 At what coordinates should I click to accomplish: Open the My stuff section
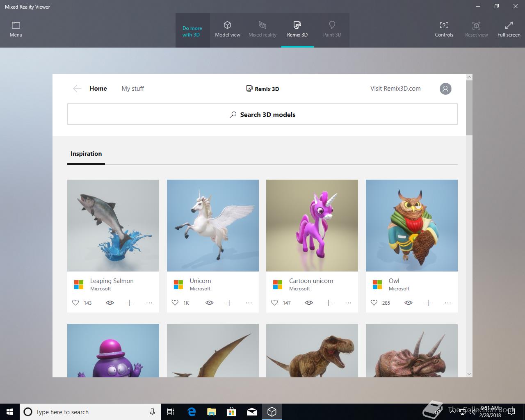132,89
